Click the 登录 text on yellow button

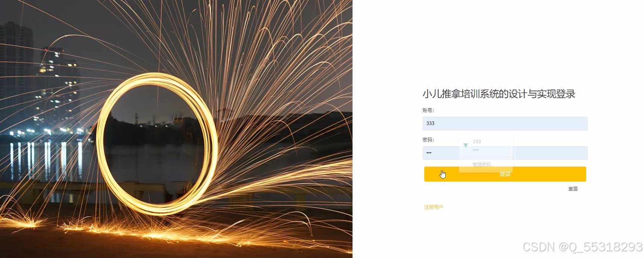(505, 174)
